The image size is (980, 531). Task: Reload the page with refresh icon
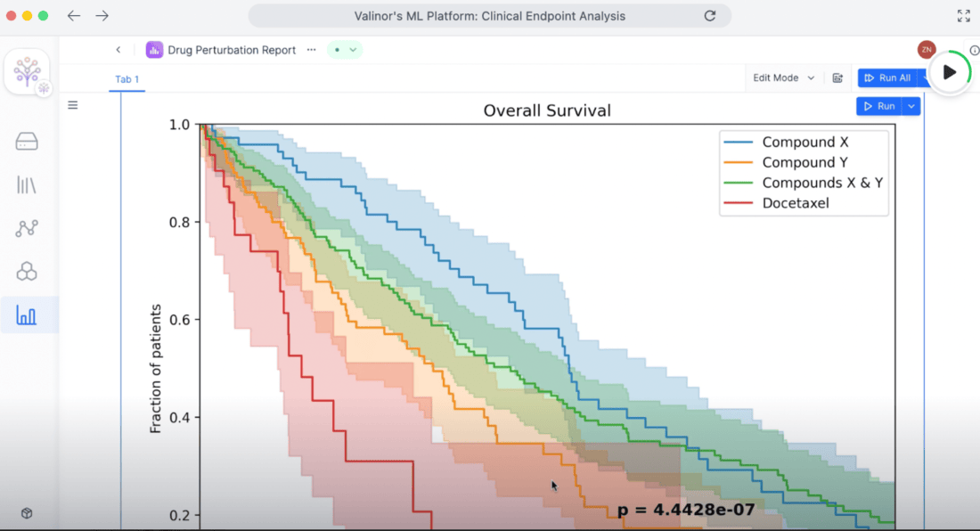pyautogui.click(x=710, y=16)
